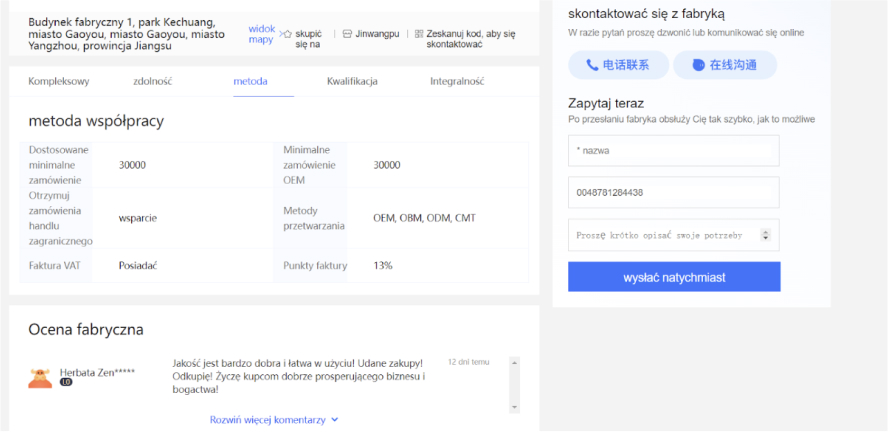Click the phone contact button
This screenshot has height=432, width=888.
click(x=617, y=65)
